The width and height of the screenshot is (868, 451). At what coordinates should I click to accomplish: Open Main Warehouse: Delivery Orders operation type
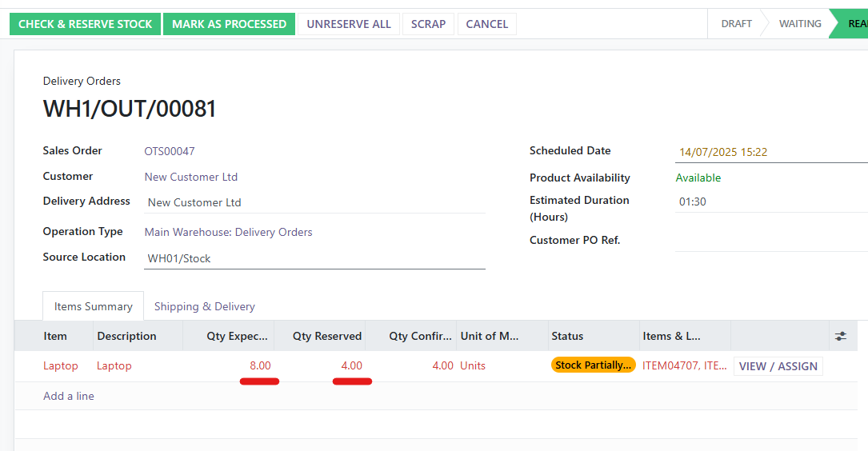point(228,232)
